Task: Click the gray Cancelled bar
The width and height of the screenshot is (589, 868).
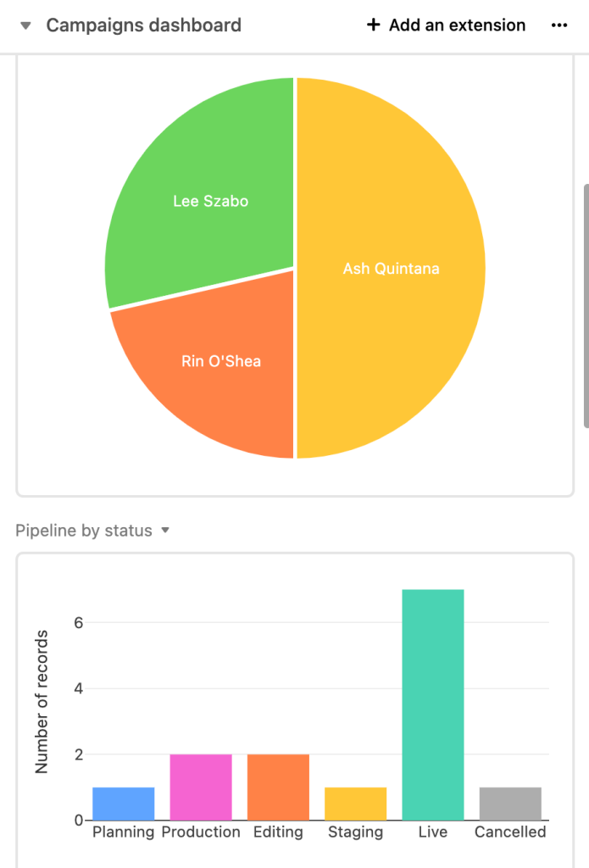Action: pyautogui.click(x=510, y=804)
